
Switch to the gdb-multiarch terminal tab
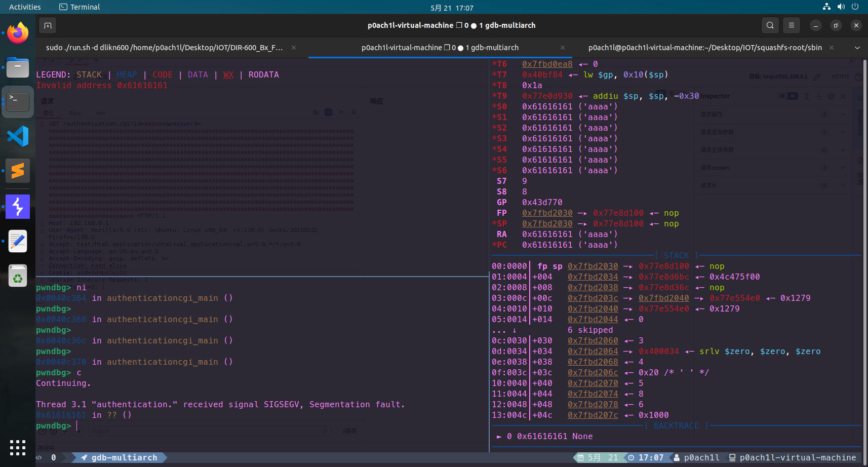440,48
